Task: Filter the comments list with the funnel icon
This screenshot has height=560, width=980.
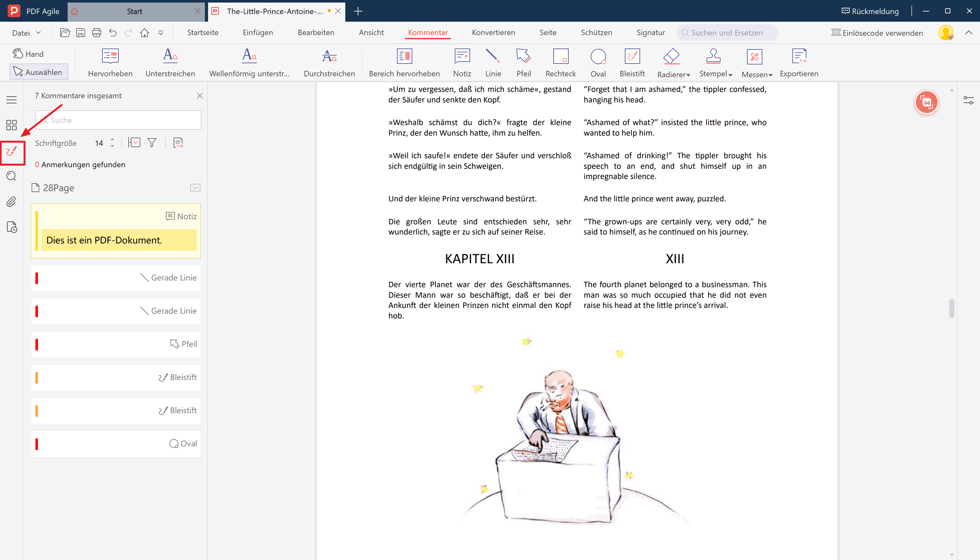Action: [152, 142]
